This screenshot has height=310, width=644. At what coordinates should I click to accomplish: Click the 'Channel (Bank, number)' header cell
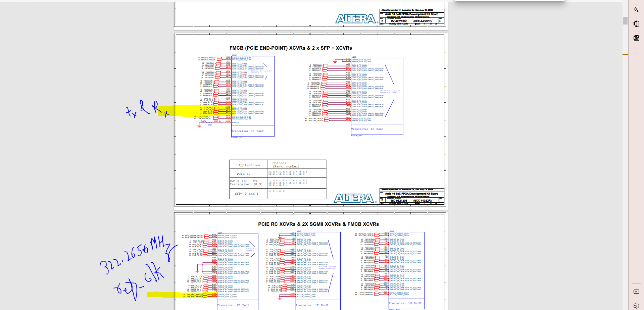pos(297,165)
